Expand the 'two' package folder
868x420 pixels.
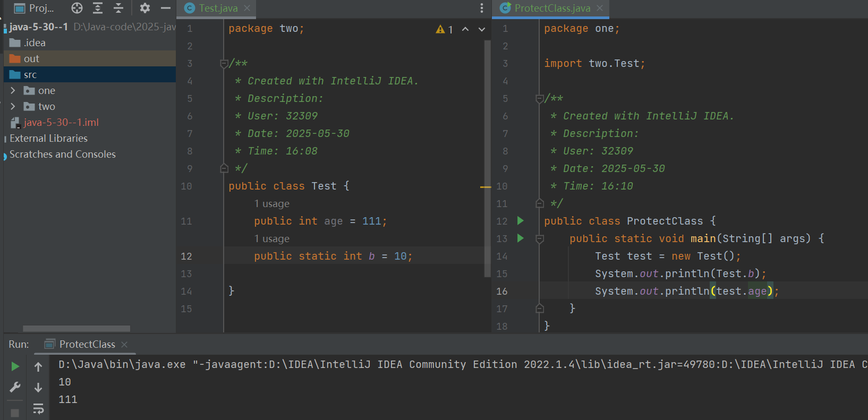13,107
